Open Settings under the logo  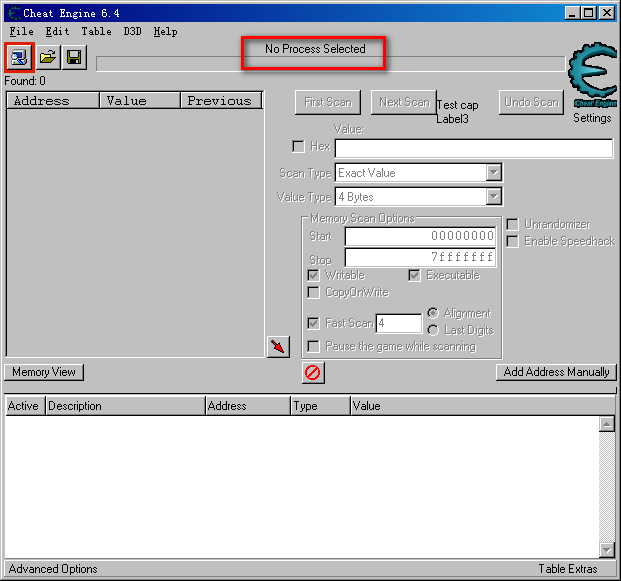click(592, 118)
